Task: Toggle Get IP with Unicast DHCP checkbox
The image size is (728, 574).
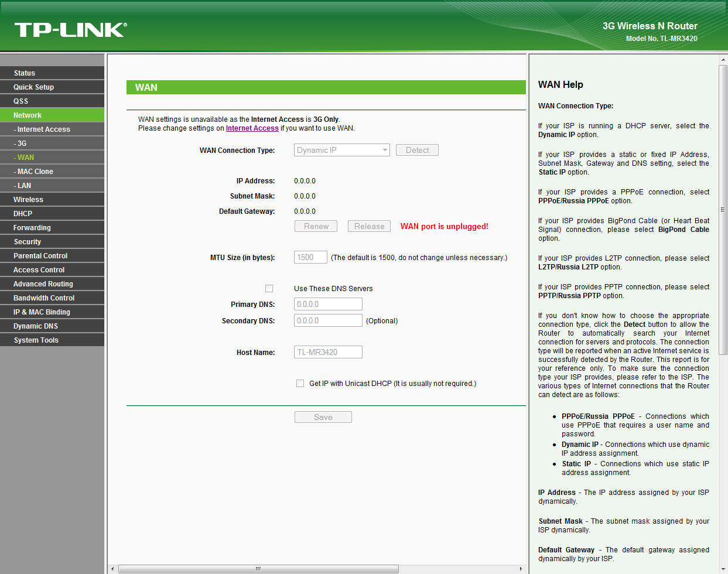Action: 300,383
